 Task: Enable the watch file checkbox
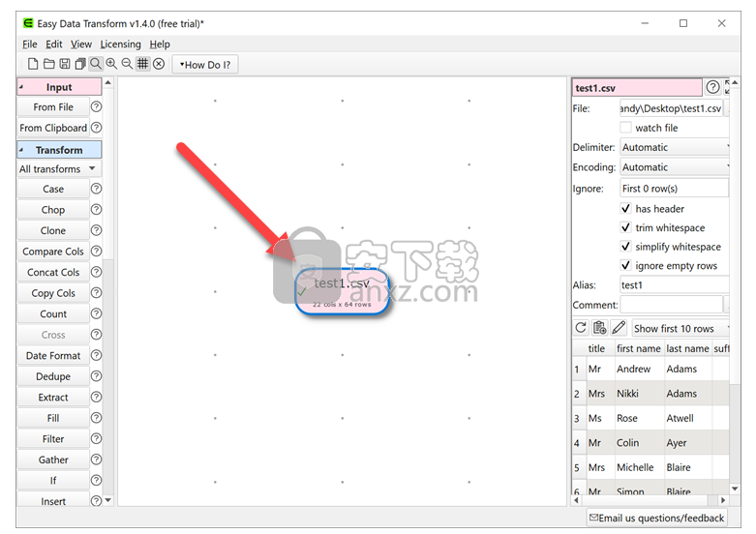(625, 128)
